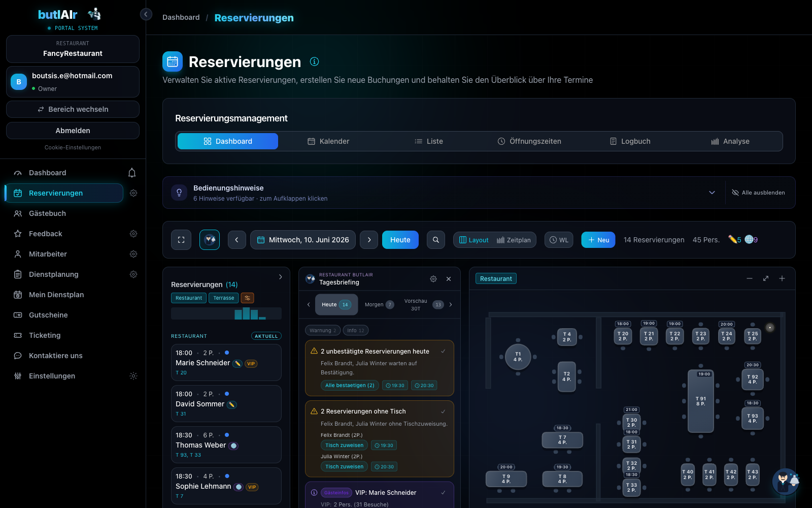The height and width of the screenshot is (508, 812).
Task: Open Tagesbriefing settings gear
Action: pos(433,279)
